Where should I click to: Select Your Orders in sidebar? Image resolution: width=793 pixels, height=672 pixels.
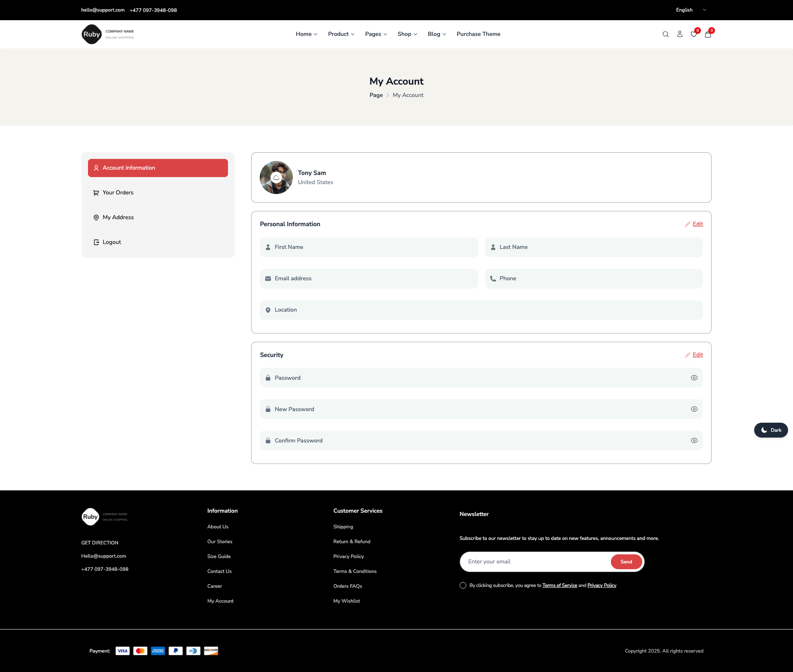[118, 193]
